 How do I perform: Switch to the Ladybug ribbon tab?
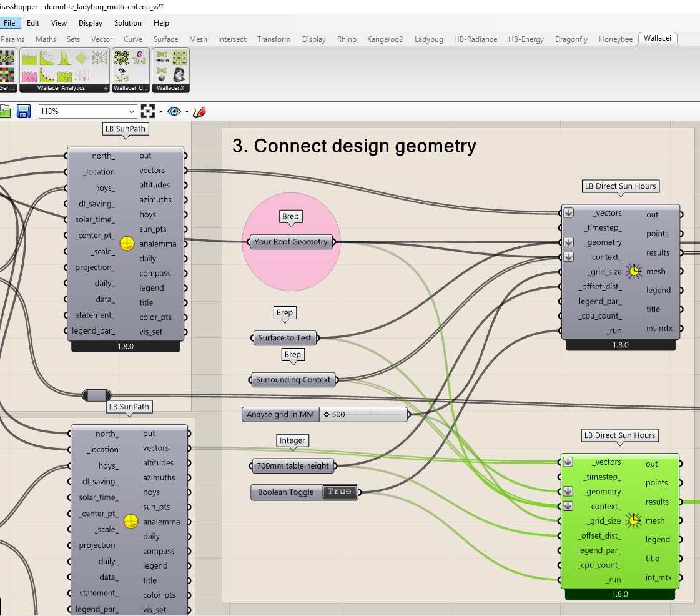click(x=429, y=39)
